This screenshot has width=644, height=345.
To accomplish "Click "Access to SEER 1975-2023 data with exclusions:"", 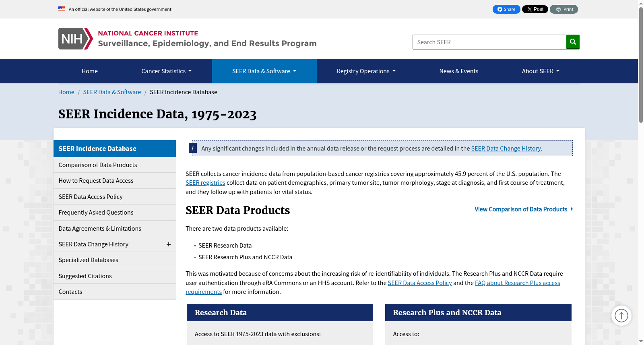I will coord(258,334).
